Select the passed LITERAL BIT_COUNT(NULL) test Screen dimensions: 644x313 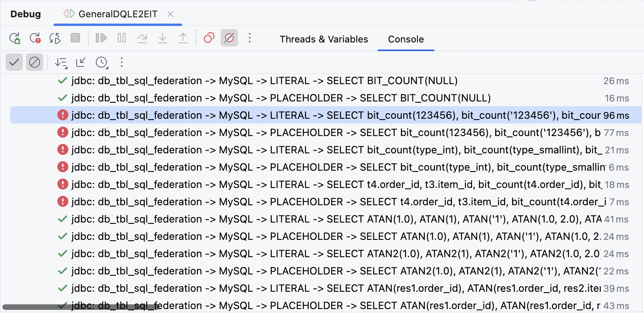(264, 81)
